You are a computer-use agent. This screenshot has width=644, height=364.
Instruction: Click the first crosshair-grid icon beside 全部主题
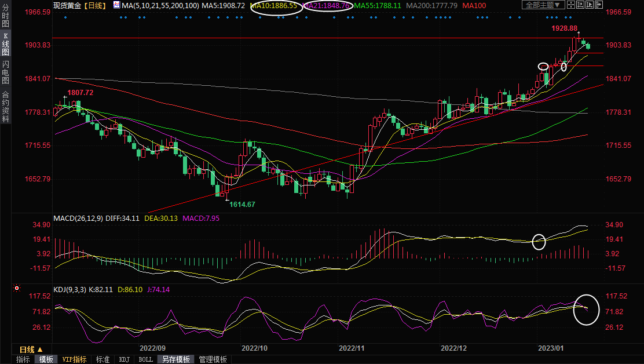pyautogui.click(x=570, y=5)
